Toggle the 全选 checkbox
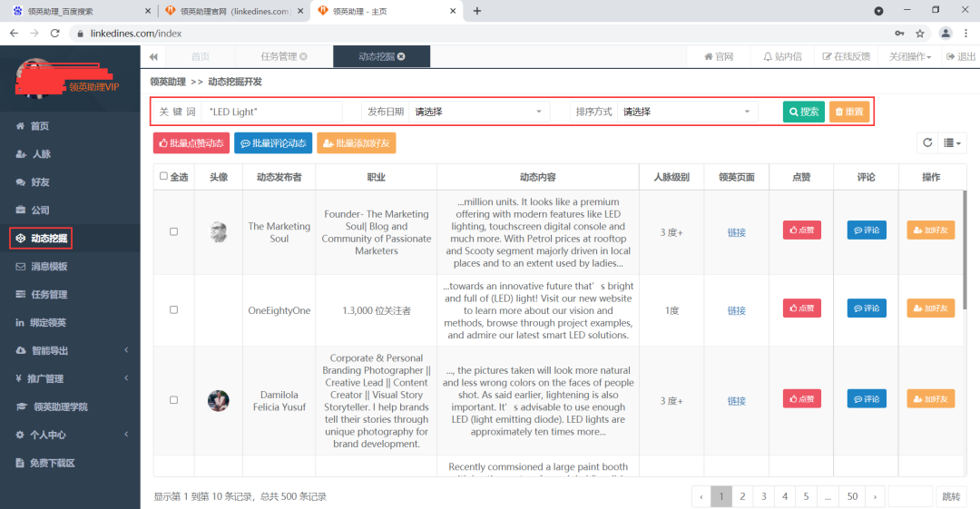This screenshot has height=509, width=980. [x=163, y=176]
